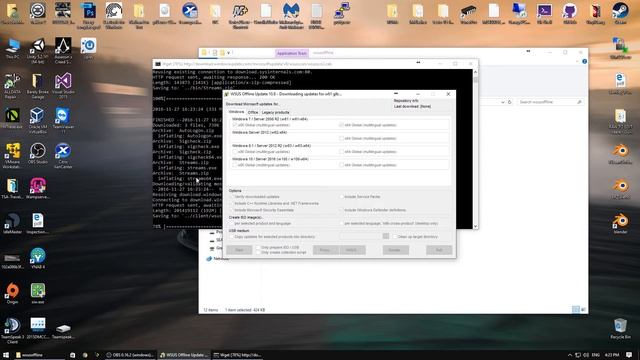Open Explorer help icon
This screenshot has width=640, height=360.
[584, 61]
